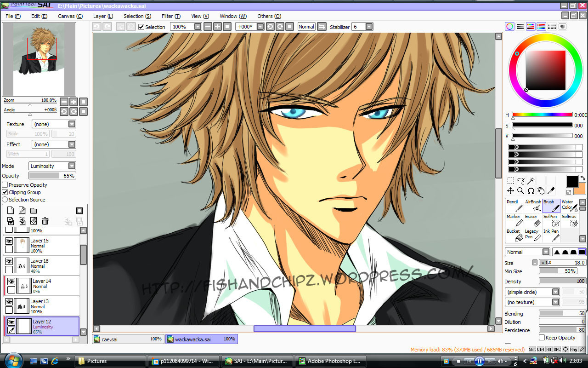
Task: Select the move layer tool
Action: point(510,190)
